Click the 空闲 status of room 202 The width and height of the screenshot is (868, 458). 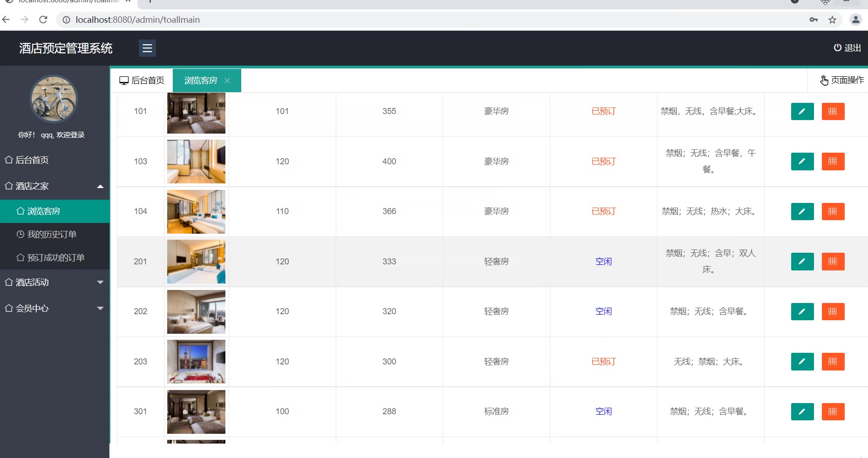tap(604, 311)
